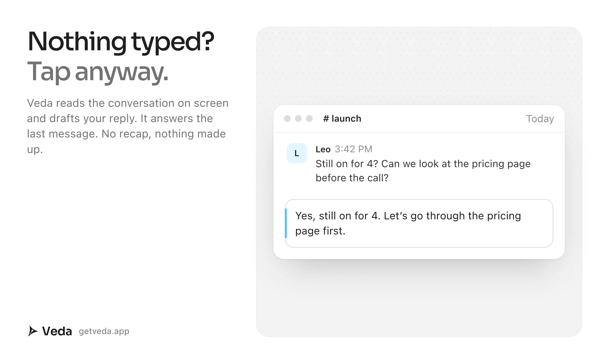This screenshot has height=364, width=609.
Task: Click the Veda arrow logo icon
Action: pyautogui.click(x=33, y=331)
